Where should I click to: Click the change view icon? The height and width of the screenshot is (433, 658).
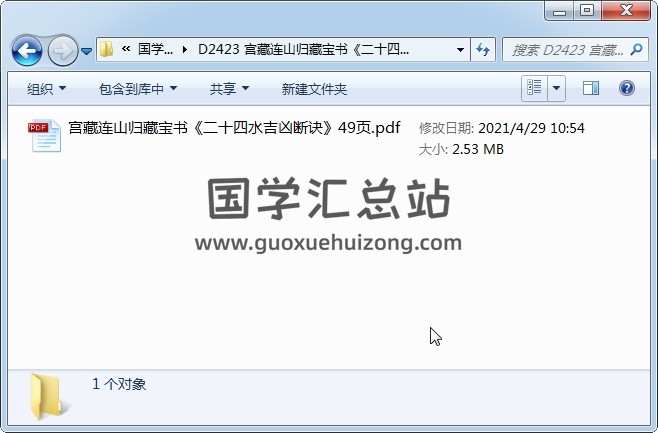[x=534, y=88]
